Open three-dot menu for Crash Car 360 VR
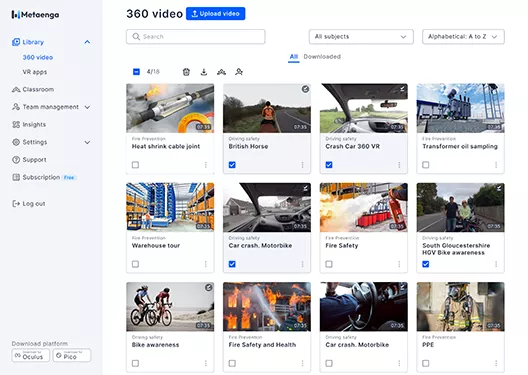The width and height of the screenshot is (528, 375). point(399,165)
